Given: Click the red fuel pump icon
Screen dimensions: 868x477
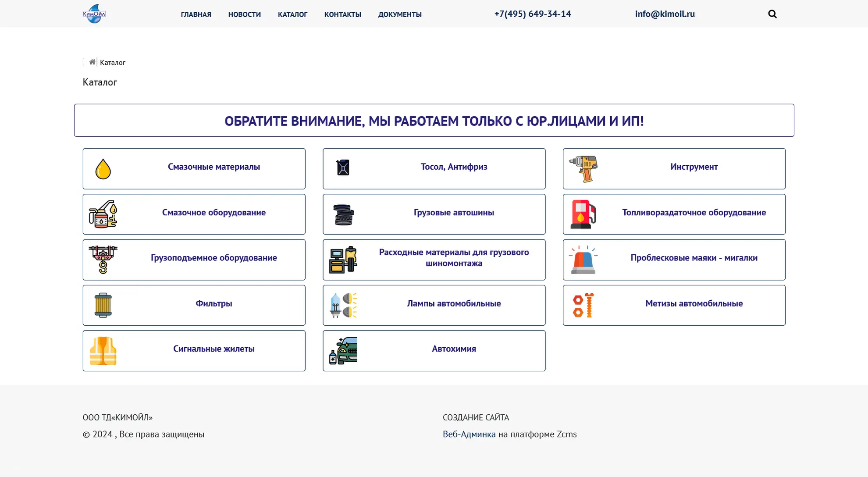Looking at the screenshot, I should (x=583, y=214).
